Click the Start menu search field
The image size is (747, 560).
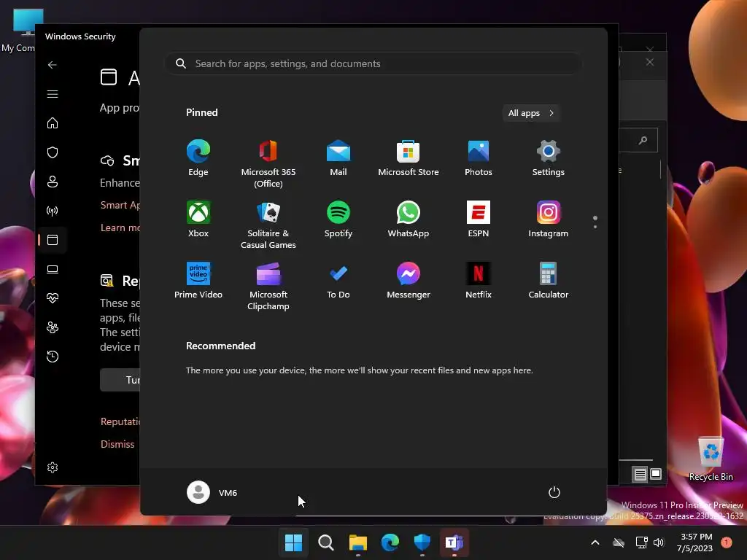(373, 64)
